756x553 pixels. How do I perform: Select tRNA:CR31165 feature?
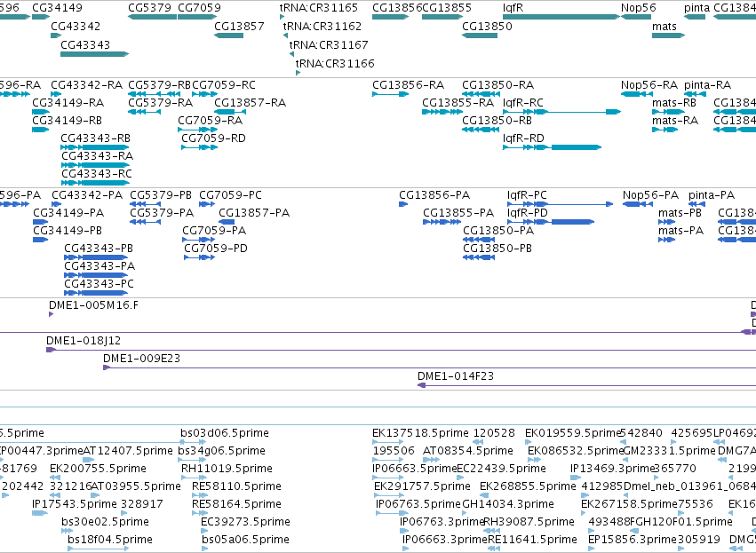tap(282, 17)
